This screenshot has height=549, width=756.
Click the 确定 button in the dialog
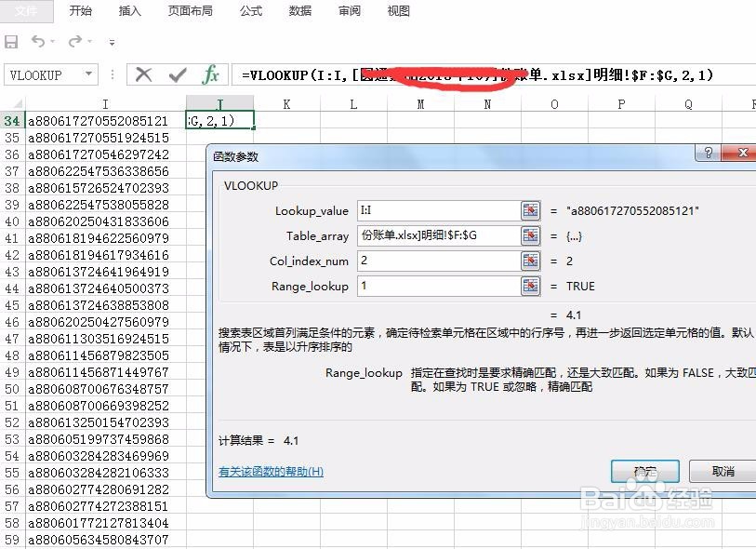[645, 472]
